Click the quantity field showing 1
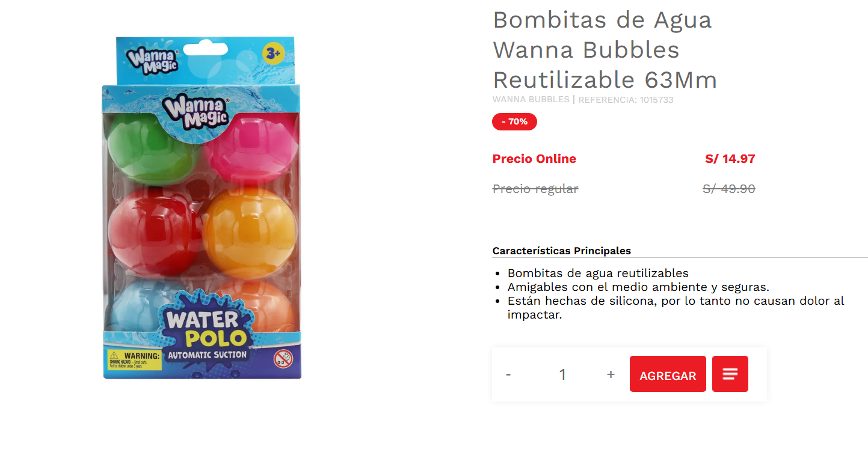This screenshot has height=452, width=868. (x=562, y=374)
